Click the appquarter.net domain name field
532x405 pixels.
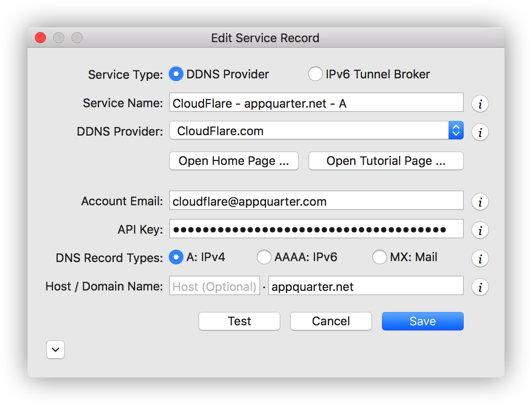366,286
